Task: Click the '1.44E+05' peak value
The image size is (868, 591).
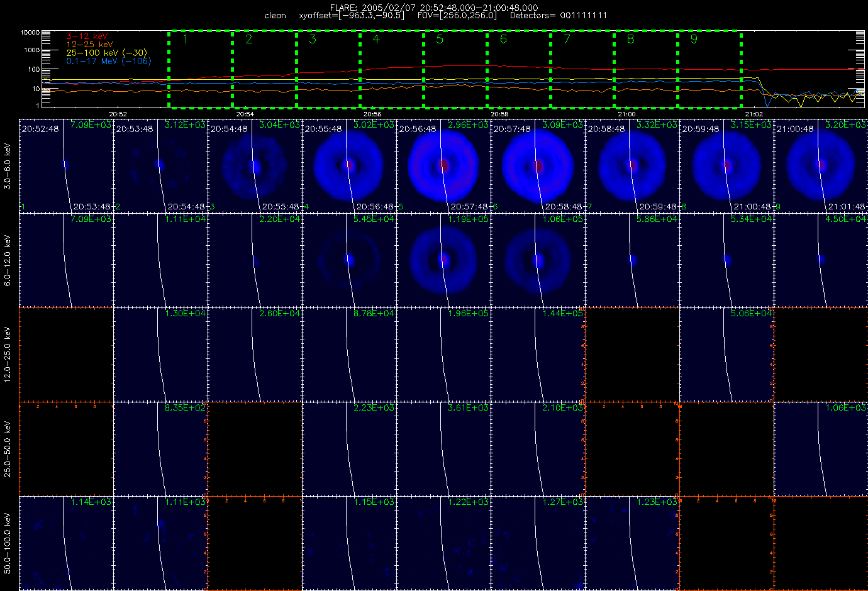Action: [562, 313]
